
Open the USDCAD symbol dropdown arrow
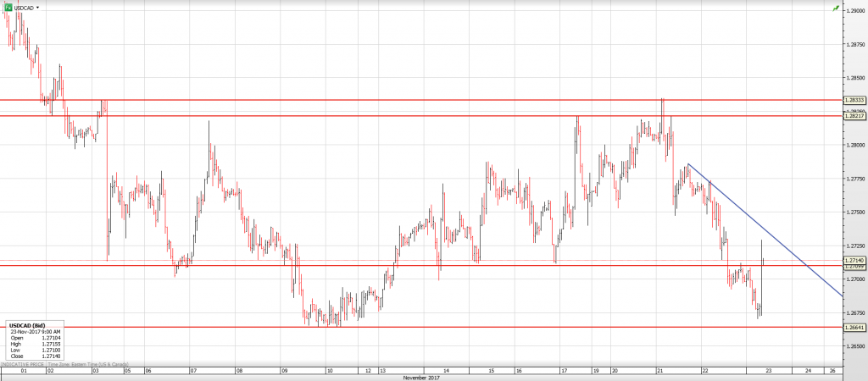pos(37,7)
